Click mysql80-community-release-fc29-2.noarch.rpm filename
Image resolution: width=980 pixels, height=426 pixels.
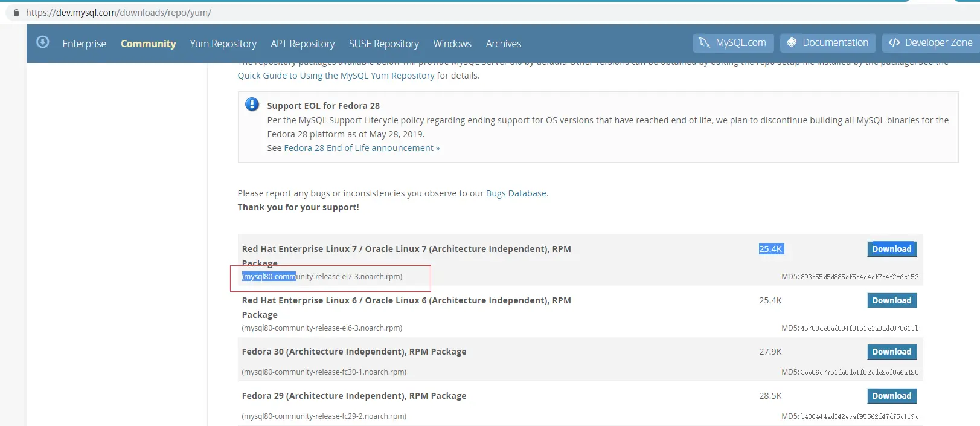324,416
